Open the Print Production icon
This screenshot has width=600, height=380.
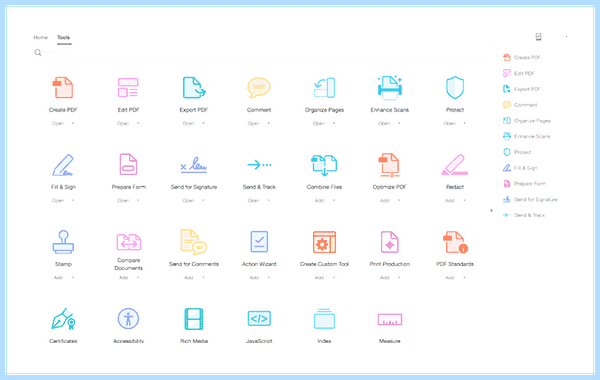pyautogui.click(x=390, y=242)
